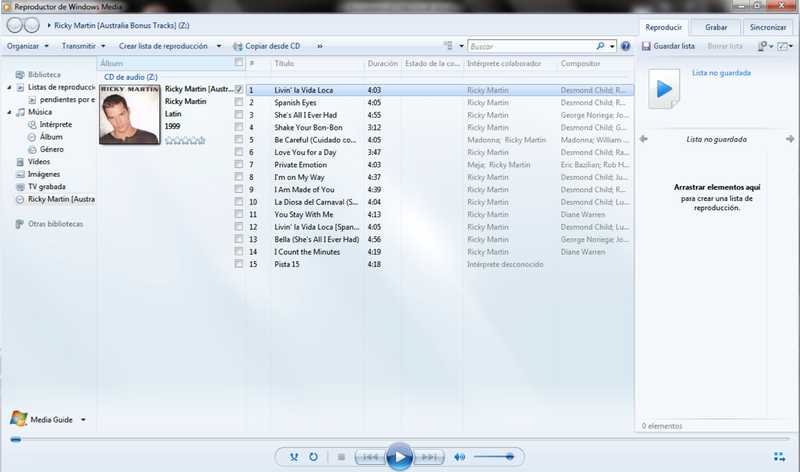800x472 pixels.
Task: Adjust the volume slider
Action: [x=494, y=457]
